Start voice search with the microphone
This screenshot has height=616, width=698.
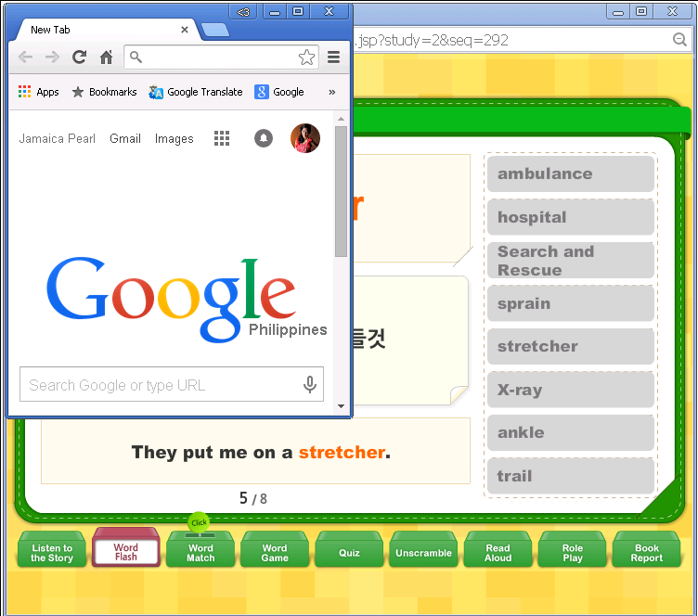click(x=310, y=384)
